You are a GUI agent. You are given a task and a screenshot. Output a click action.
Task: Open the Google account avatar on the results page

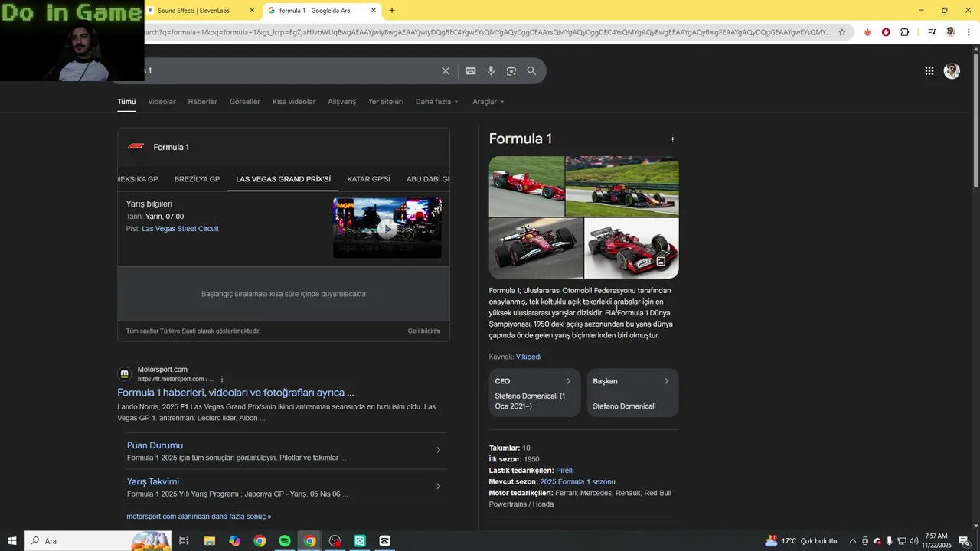tap(952, 71)
